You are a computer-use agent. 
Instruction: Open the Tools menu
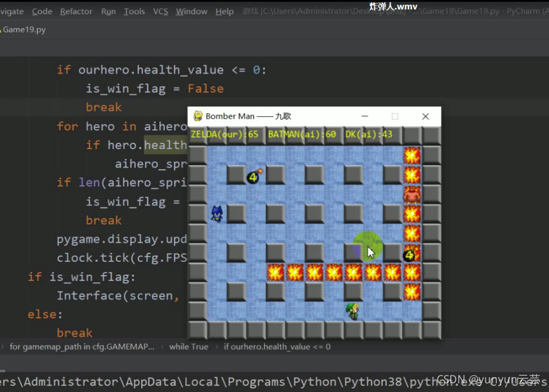click(134, 11)
